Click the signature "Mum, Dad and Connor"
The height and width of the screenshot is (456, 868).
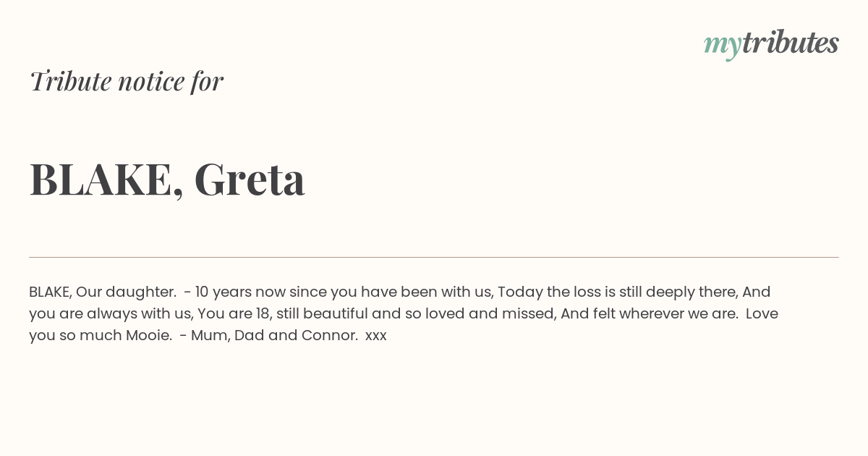pyautogui.click(x=274, y=336)
